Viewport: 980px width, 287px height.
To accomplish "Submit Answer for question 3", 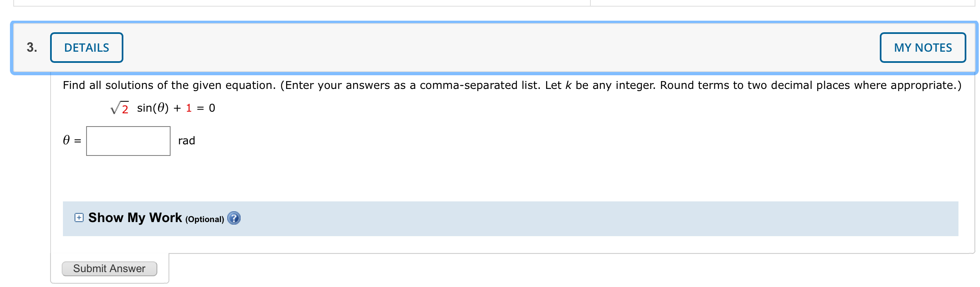I will tap(109, 268).
